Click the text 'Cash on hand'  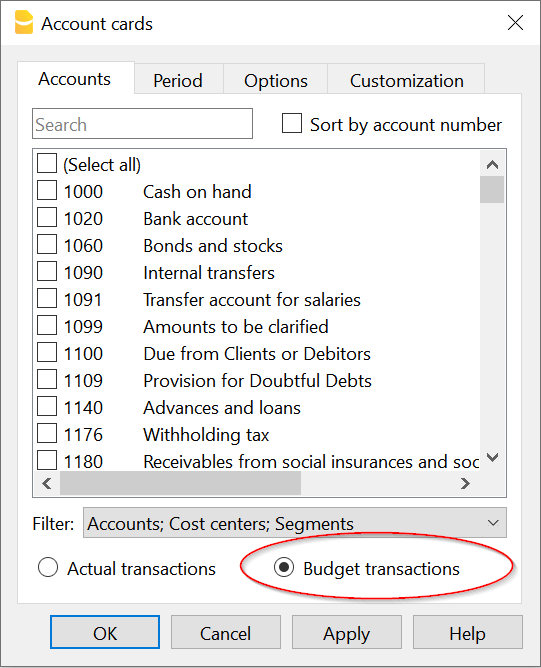click(197, 192)
